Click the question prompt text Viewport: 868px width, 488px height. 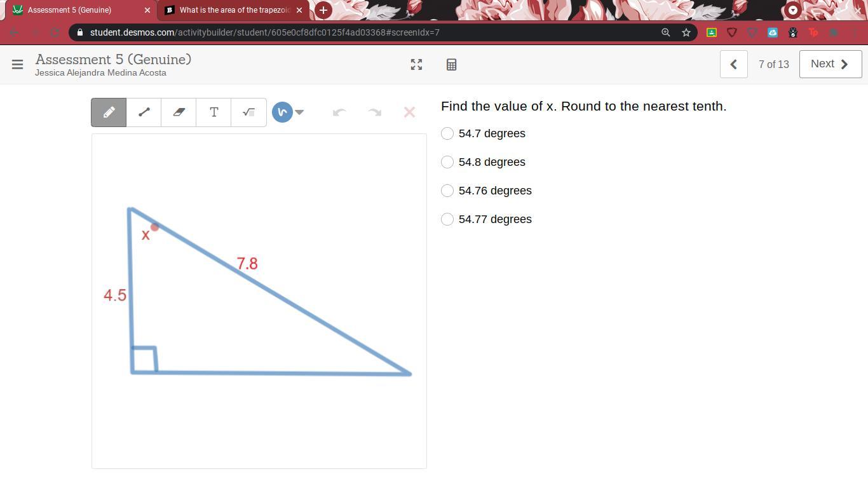click(583, 106)
